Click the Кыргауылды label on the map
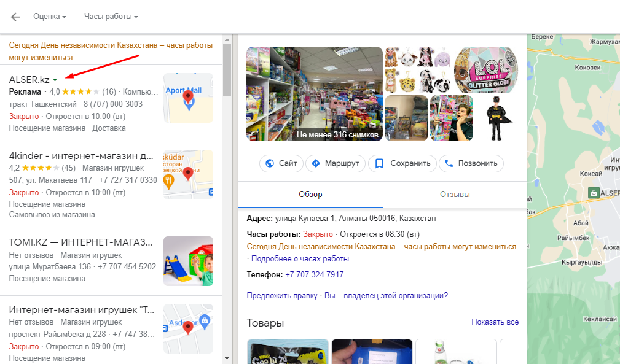The image size is (620, 364). (582, 263)
